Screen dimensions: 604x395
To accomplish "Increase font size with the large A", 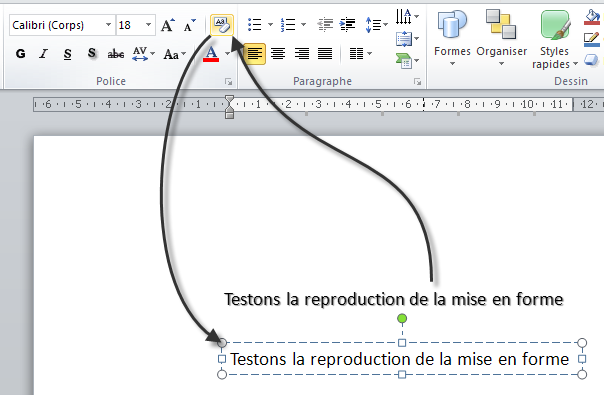I will pos(168,25).
